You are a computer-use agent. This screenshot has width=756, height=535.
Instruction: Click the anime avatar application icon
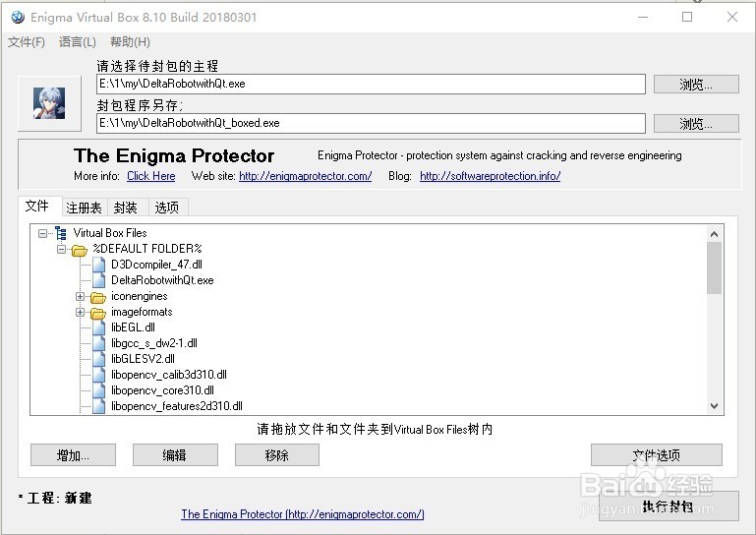pyautogui.click(x=49, y=103)
